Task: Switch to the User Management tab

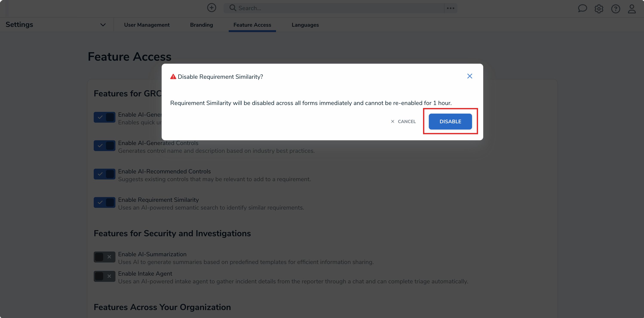Action: pyautogui.click(x=147, y=25)
